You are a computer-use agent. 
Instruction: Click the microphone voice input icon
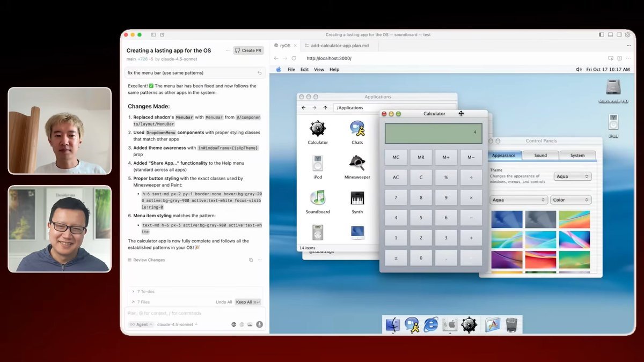[x=259, y=324]
